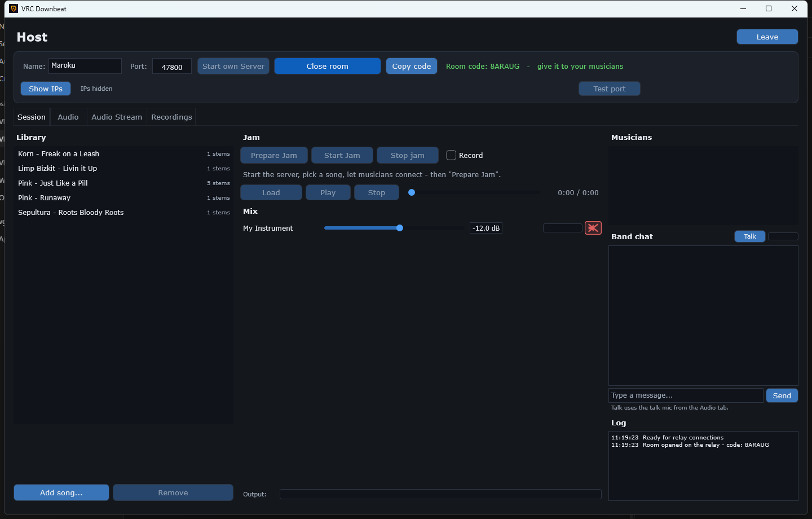Viewport: 812px width, 519px height.
Task: Click the 5 stems label for Just Like a Pill
Action: [x=218, y=183]
